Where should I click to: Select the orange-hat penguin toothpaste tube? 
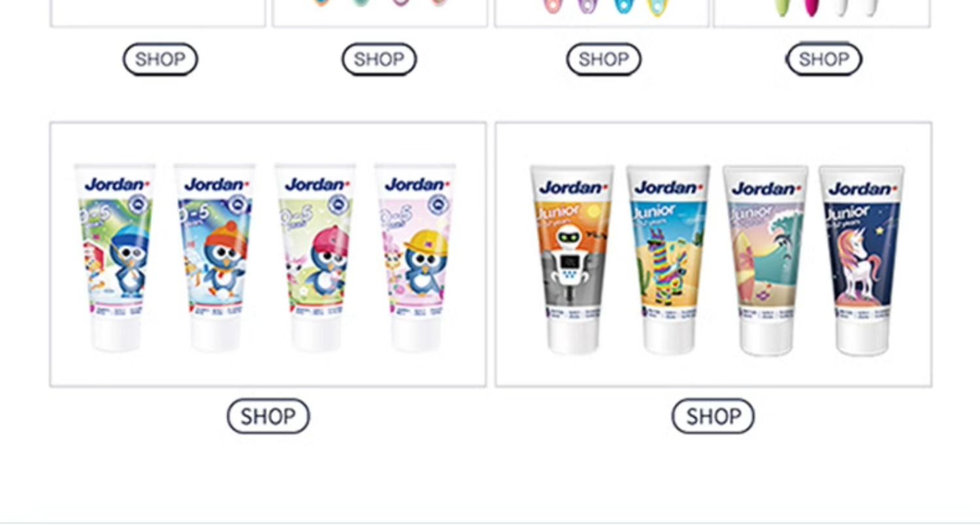(x=214, y=257)
